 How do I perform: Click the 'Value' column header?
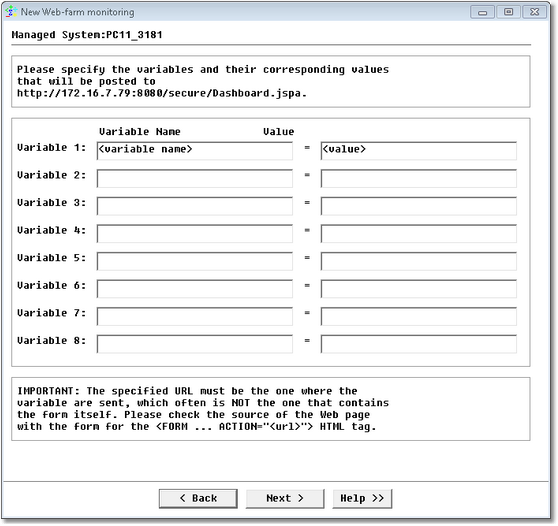(x=279, y=132)
